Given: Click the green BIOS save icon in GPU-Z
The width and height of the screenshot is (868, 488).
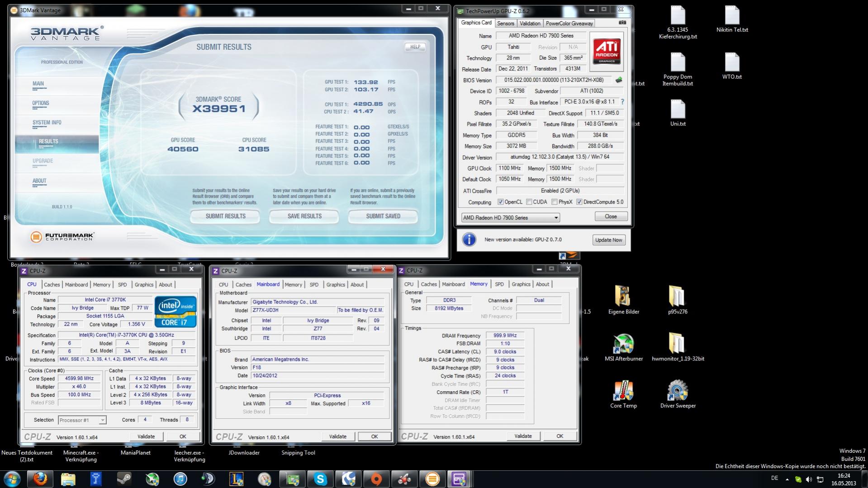Looking at the screenshot, I should (x=619, y=80).
